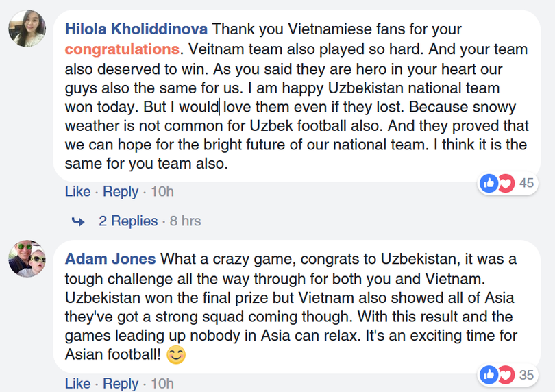Click the heart reaction icon beside 45
The height and width of the screenshot is (392, 555).
[506, 183]
